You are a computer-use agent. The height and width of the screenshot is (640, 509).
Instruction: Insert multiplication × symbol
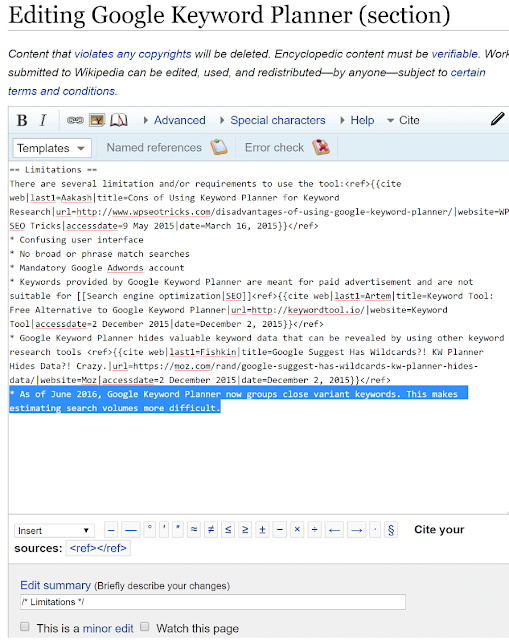[297, 530]
